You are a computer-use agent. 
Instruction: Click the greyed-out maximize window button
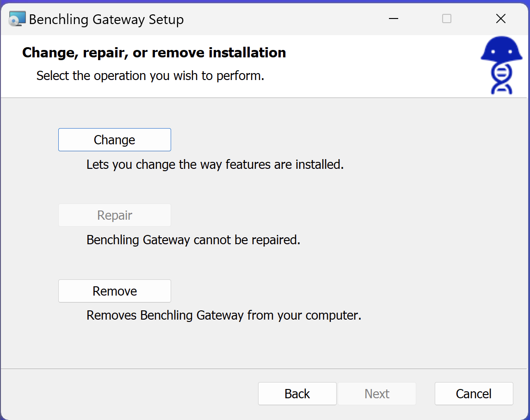pos(447,19)
